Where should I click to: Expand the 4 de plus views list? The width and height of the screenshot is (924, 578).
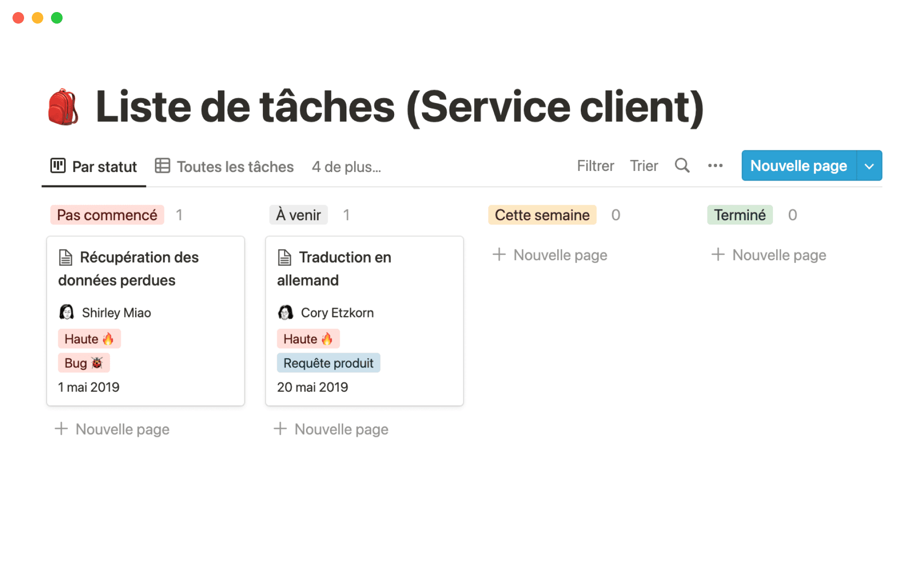[x=346, y=167]
